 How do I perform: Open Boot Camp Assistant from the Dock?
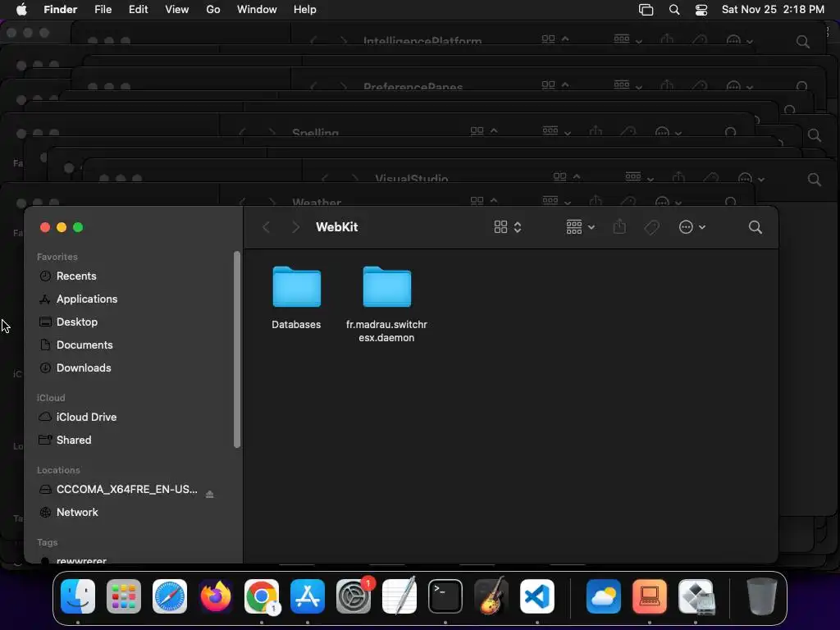(x=696, y=596)
